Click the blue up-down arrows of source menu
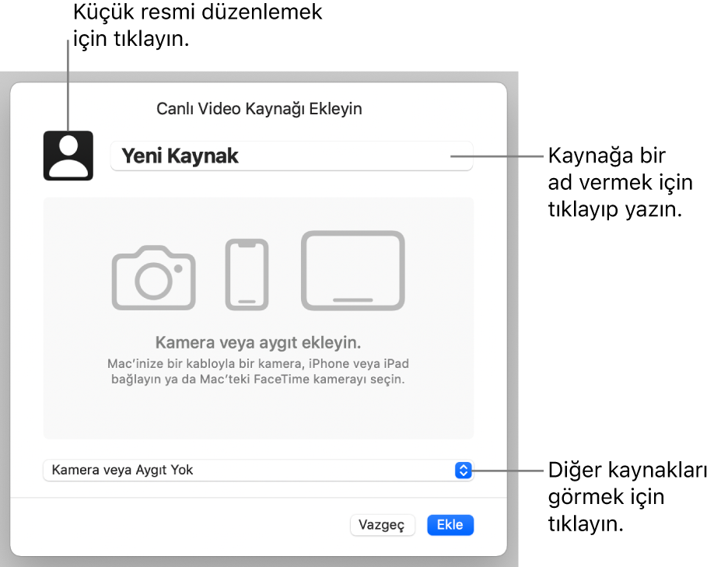The height and width of the screenshot is (567, 728). pyautogui.click(x=464, y=471)
